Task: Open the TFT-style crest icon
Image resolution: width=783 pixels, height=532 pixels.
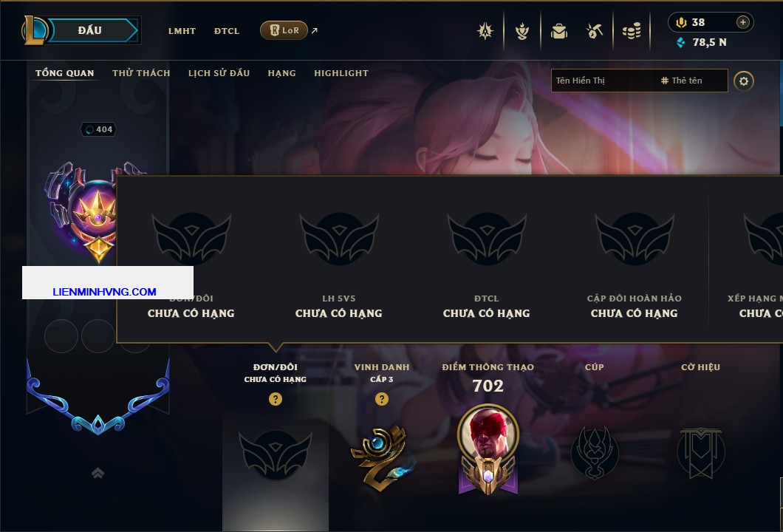Action: coord(522,32)
